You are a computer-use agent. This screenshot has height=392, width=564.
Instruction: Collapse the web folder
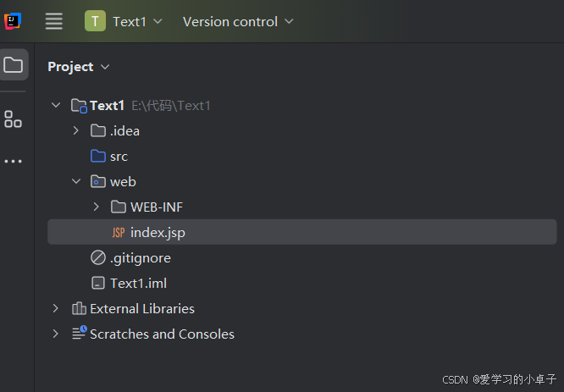pyautogui.click(x=76, y=181)
